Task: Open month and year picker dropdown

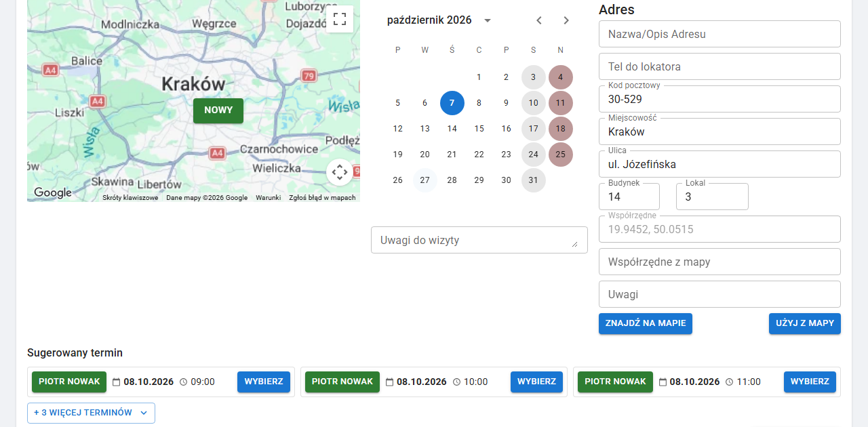Action: (x=487, y=20)
